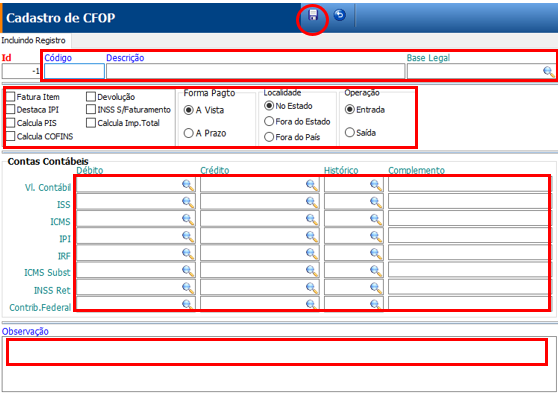The height and width of the screenshot is (398, 558).
Task: Open the INSS Ret Histórico lookup magnifier
Action: tap(376, 288)
